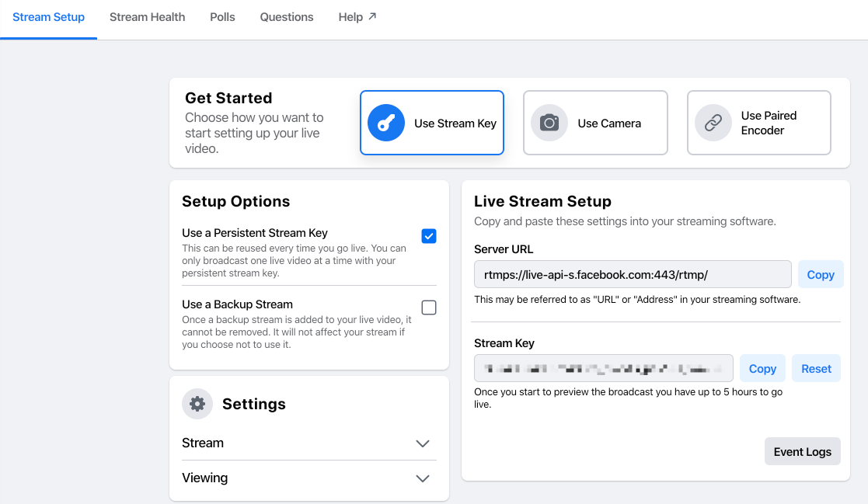Expand the Viewing settings section

pos(309,478)
